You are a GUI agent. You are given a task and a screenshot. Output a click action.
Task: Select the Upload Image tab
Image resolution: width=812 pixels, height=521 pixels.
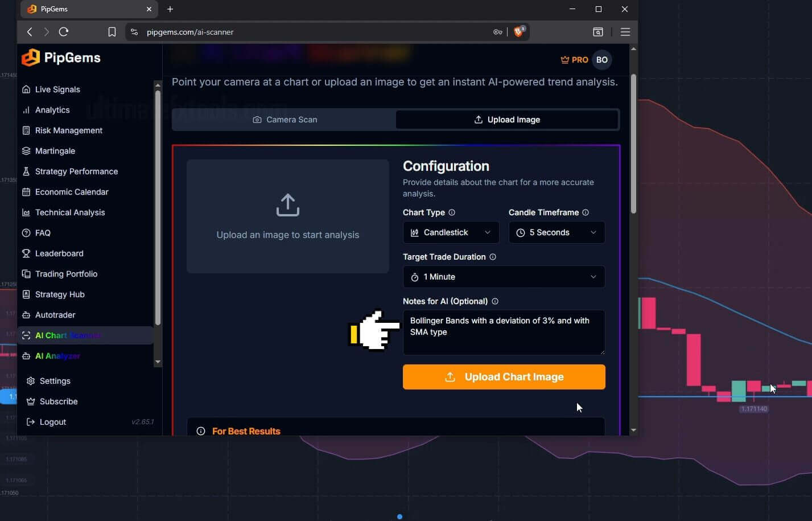506,120
